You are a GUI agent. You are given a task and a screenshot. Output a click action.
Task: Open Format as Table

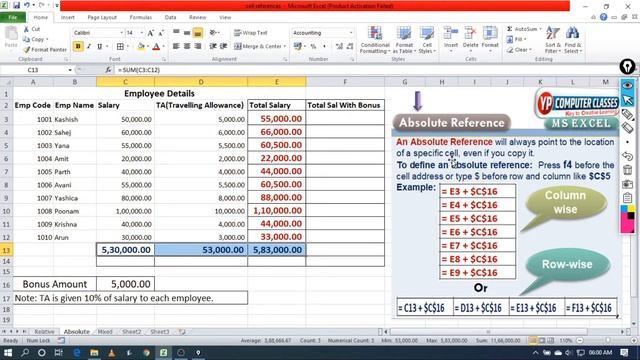404,40
